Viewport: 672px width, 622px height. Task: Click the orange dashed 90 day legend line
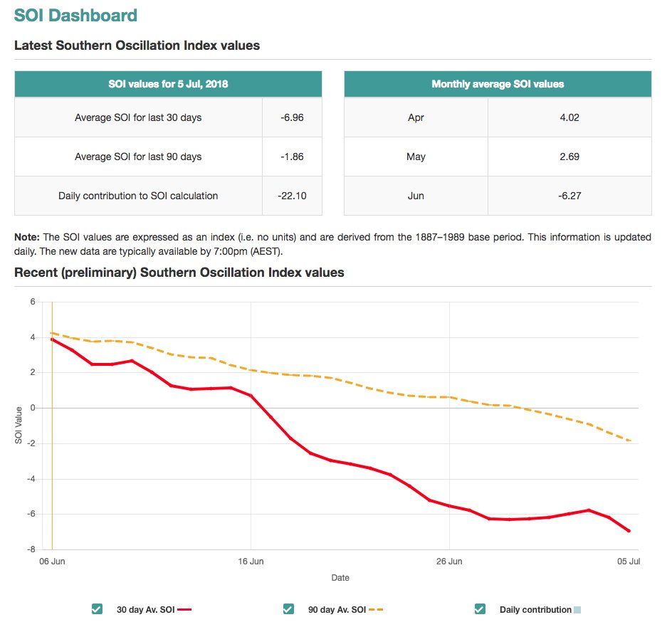pyautogui.click(x=376, y=609)
